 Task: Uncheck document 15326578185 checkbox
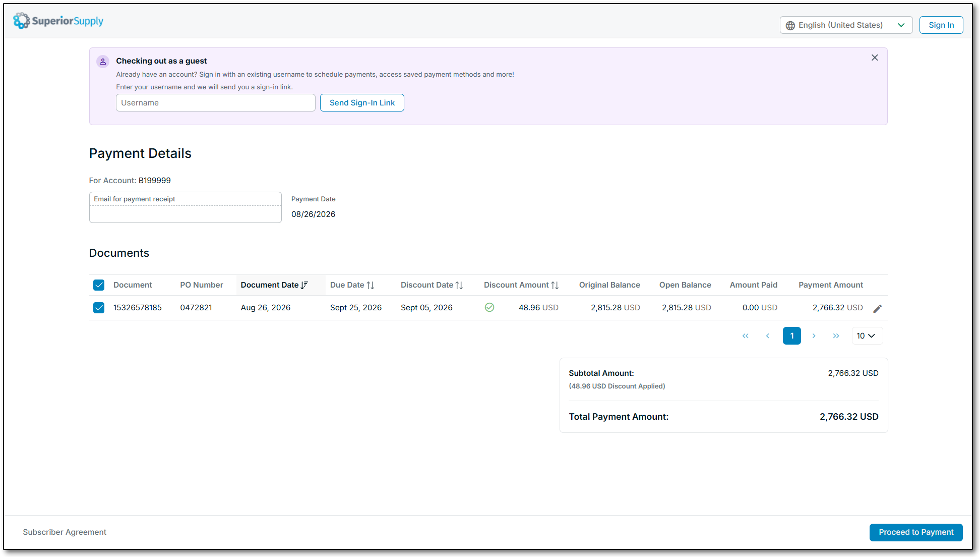99,308
